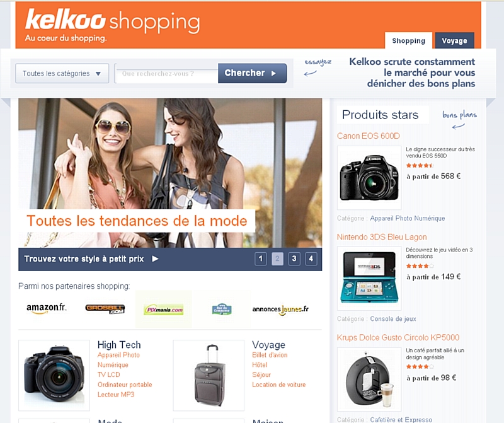Open the Nintendo 3DS Bleu Lagon link
The height and width of the screenshot is (423, 504).
click(382, 237)
